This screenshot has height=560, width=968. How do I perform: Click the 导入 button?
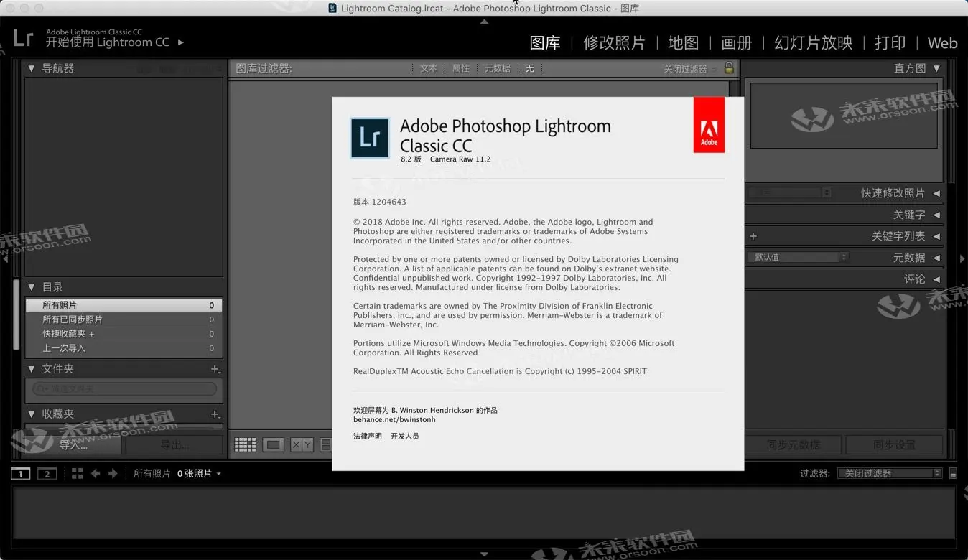click(x=73, y=445)
